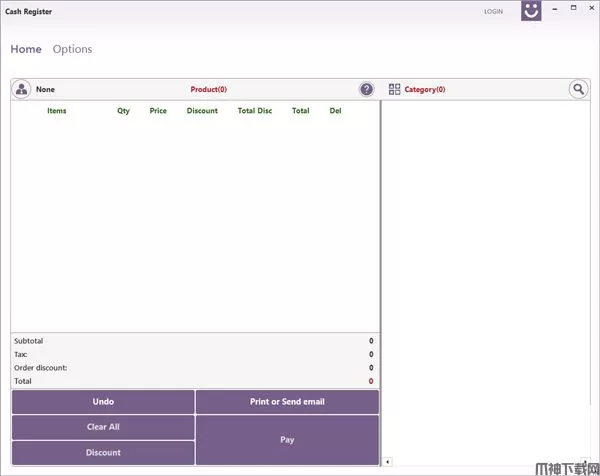Click the red Total value 0
Image resolution: width=600 pixels, height=476 pixels.
[371, 381]
